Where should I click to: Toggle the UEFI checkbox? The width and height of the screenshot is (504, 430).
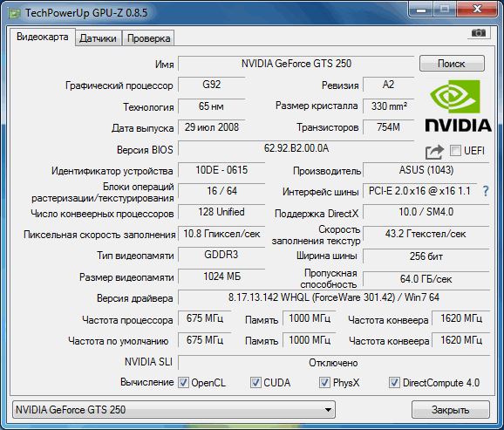455,150
